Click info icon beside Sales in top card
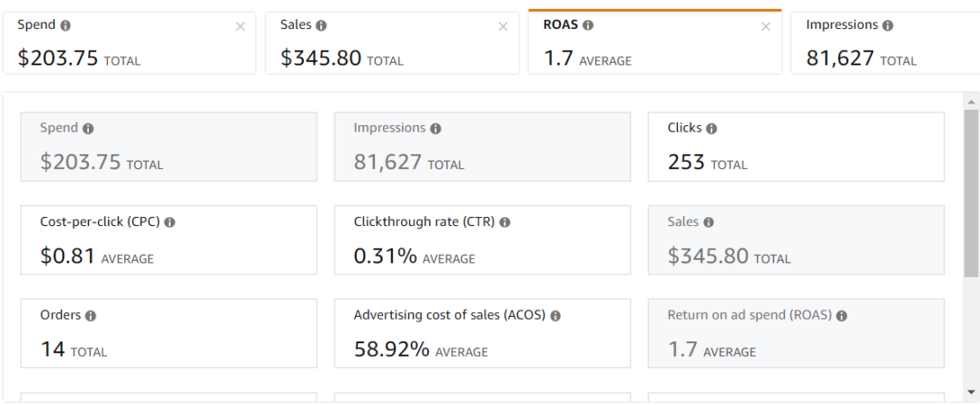Image resolution: width=980 pixels, height=405 pixels. [321, 25]
